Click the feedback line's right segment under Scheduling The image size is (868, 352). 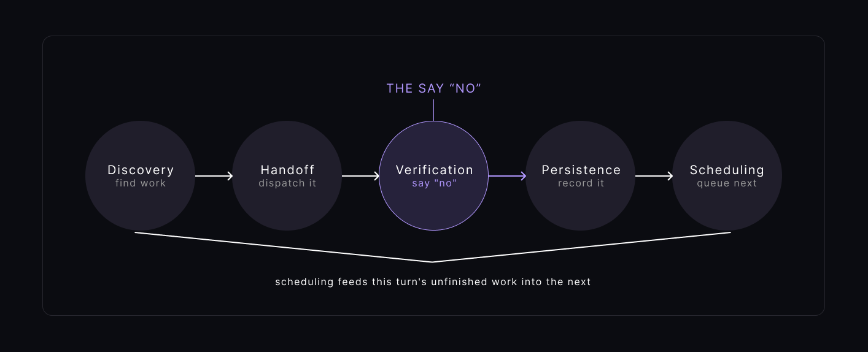pos(582,247)
